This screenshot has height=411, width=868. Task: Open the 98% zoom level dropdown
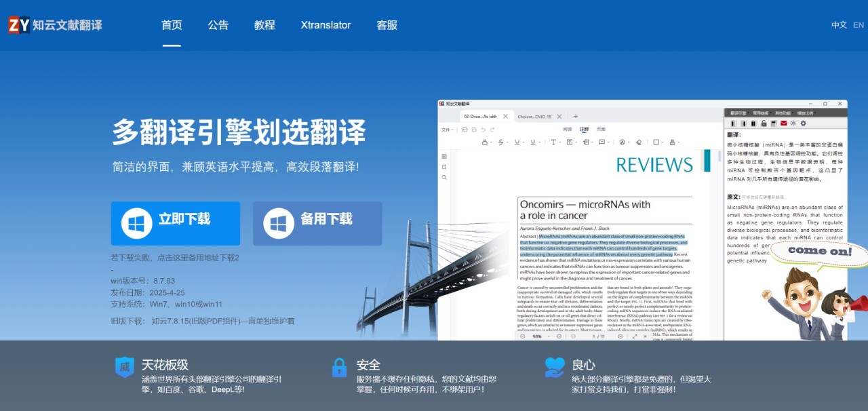[x=540, y=336]
